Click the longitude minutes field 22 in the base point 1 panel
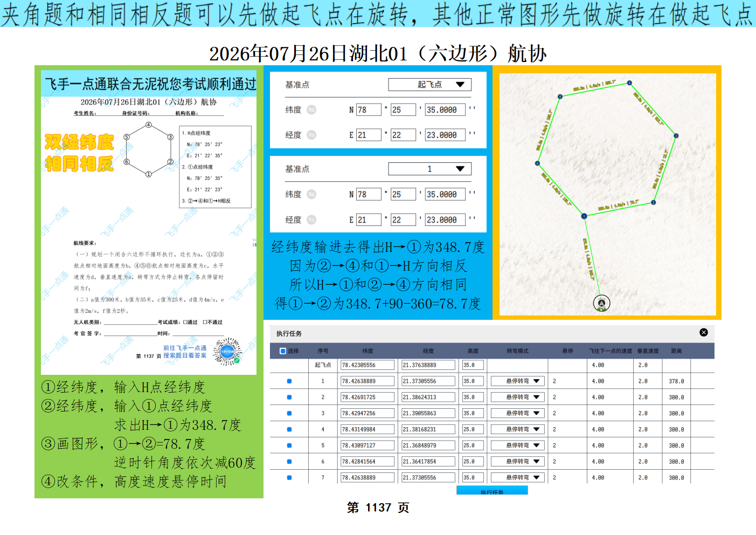Viewport: 756px width, 535px height. click(x=403, y=220)
